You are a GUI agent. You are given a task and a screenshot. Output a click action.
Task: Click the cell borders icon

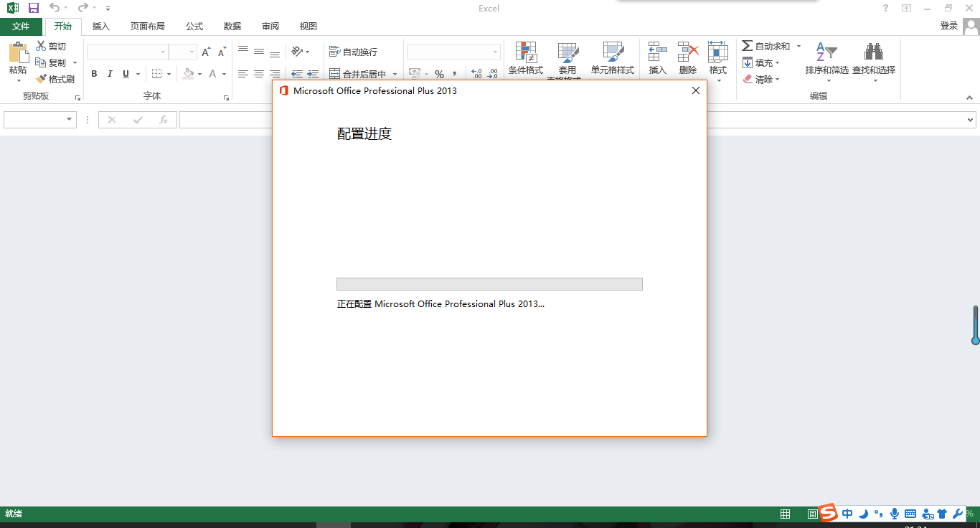tap(157, 74)
